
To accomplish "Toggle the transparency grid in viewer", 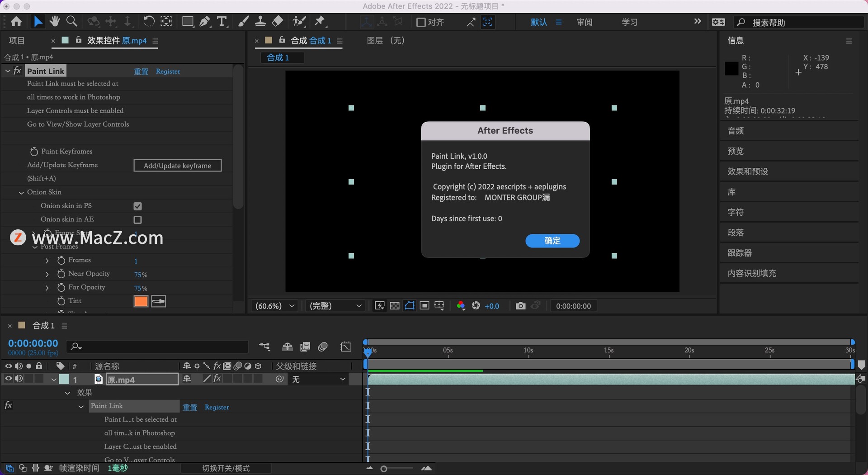I will 395,306.
